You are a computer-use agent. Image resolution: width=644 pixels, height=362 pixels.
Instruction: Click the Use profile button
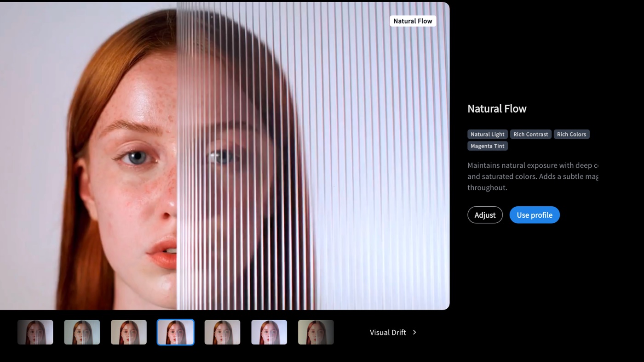(x=534, y=215)
